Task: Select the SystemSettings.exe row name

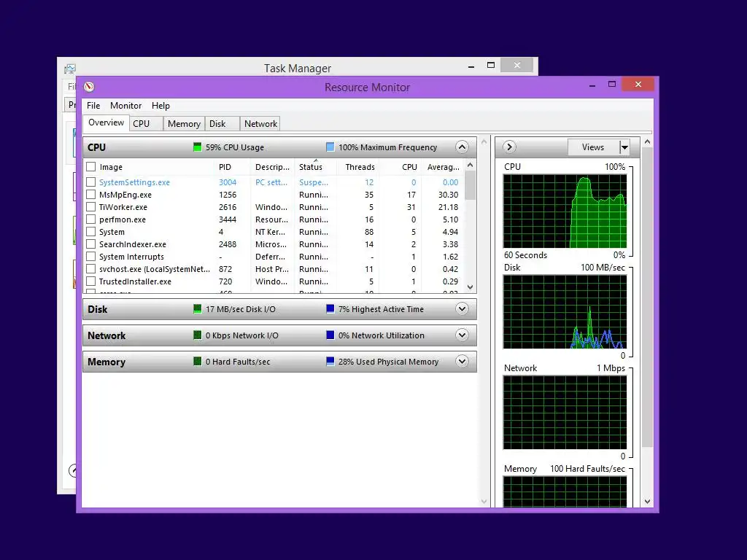Action: click(x=134, y=182)
